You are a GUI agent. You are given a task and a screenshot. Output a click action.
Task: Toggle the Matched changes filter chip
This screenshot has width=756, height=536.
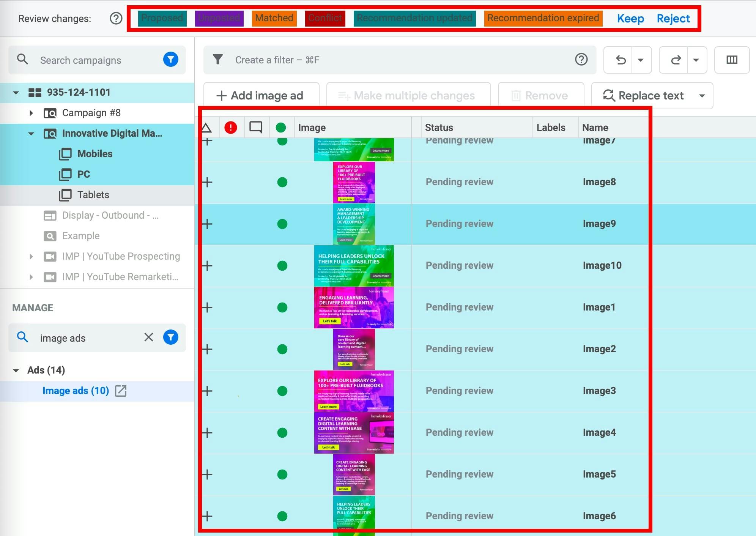pos(274,18)
